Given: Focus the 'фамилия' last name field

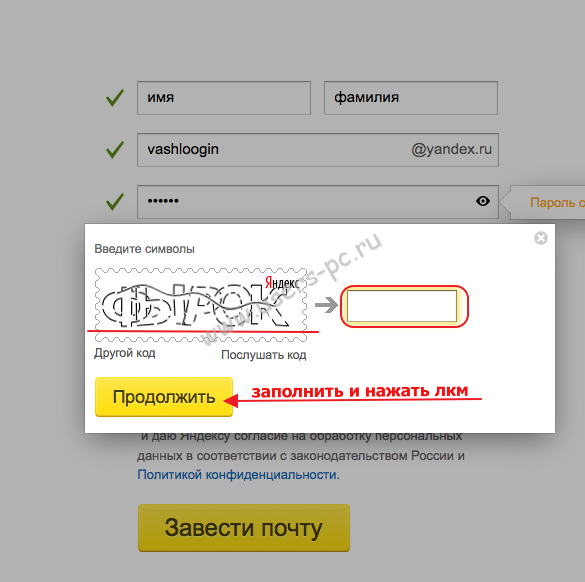Looking at the screenshot, I should tap(411, 98).
